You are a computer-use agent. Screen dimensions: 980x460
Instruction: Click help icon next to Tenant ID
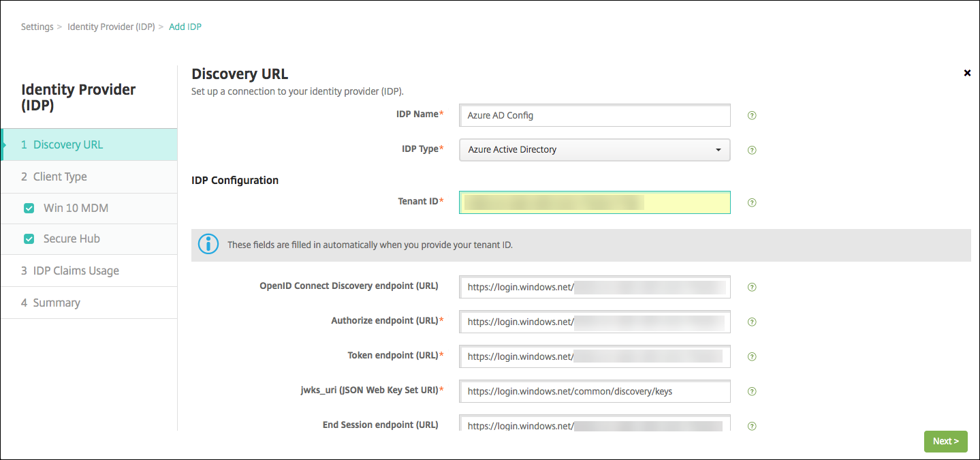click(x=752, y=202)
